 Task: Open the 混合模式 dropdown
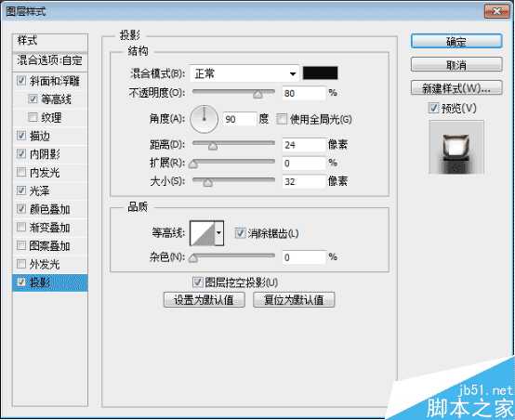(x=244, y=73)
